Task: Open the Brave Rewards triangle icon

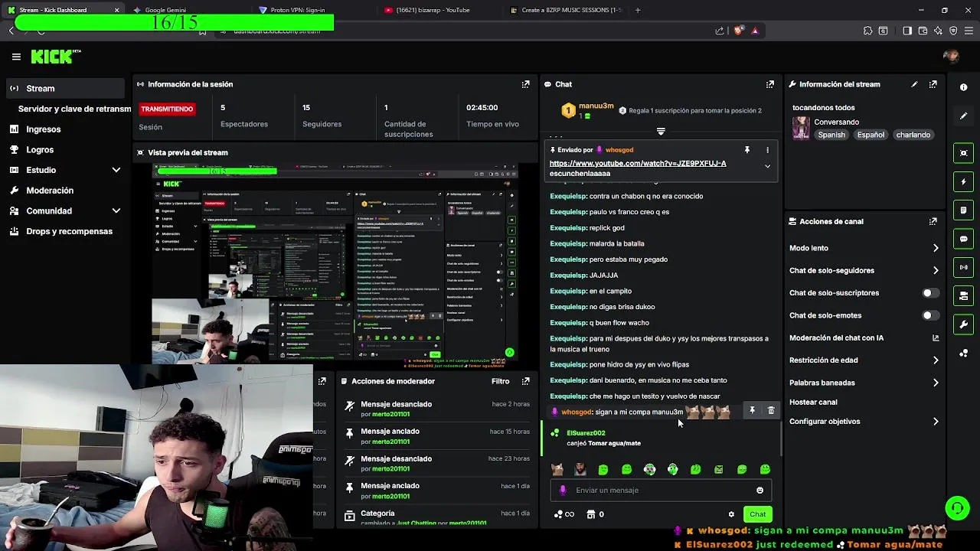Action: tap(755, 31)
